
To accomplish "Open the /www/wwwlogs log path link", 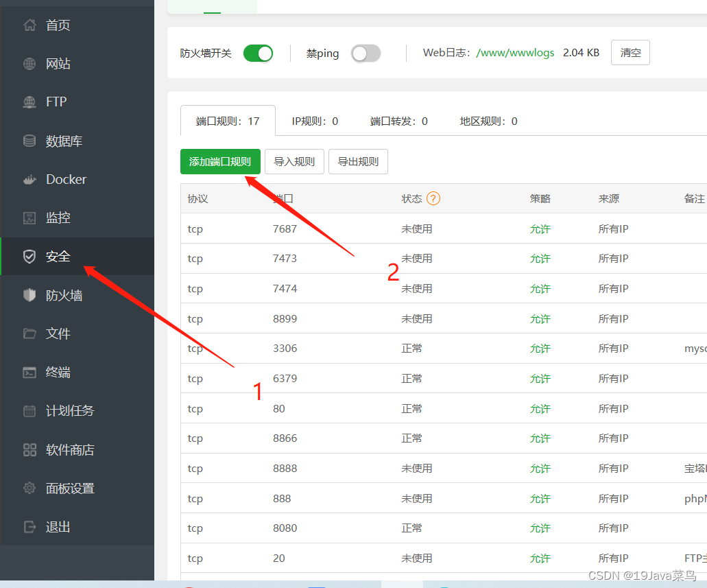I will [x=515, y=53].
